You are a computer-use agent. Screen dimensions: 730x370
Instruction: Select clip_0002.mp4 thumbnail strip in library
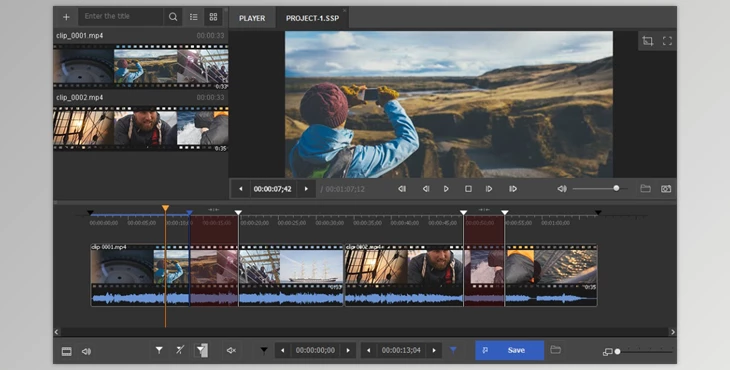141,128
